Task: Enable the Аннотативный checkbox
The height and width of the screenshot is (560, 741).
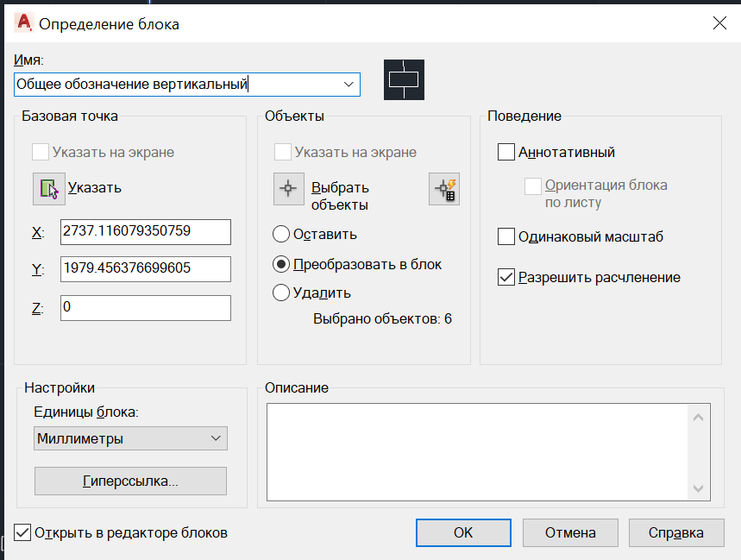Action: coord(506,152)
